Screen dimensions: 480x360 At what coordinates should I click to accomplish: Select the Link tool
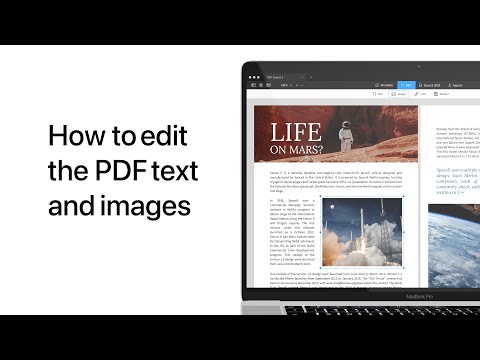(x=420, y=94)
